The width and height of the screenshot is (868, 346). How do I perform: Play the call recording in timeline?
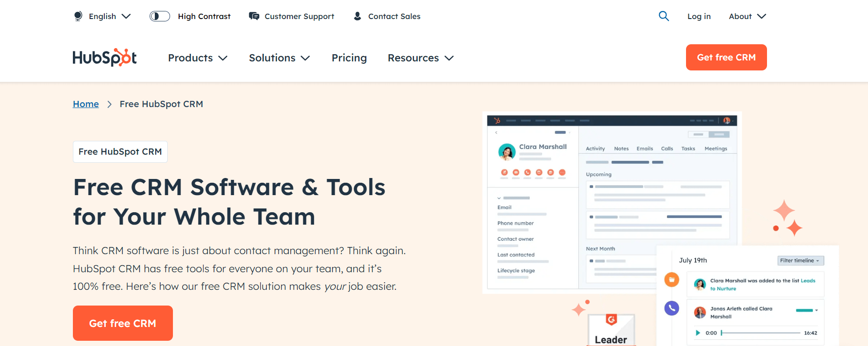[698, 333]
